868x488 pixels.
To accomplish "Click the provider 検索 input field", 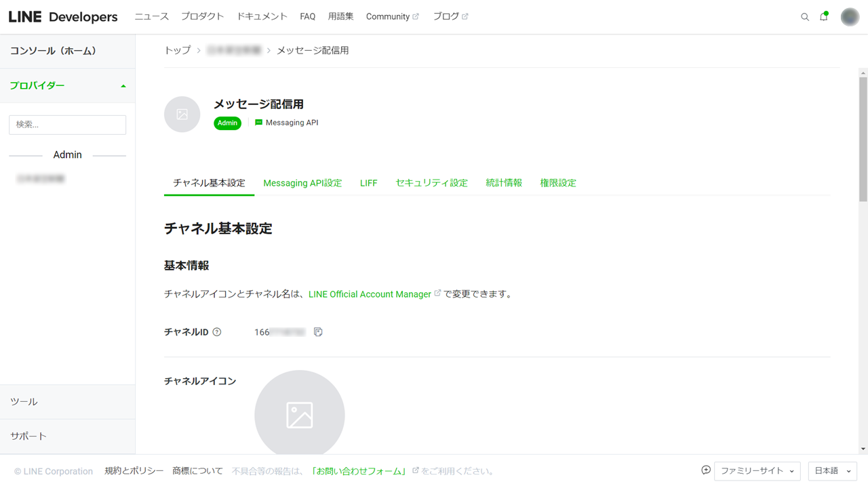I will [x=68, y=125].
